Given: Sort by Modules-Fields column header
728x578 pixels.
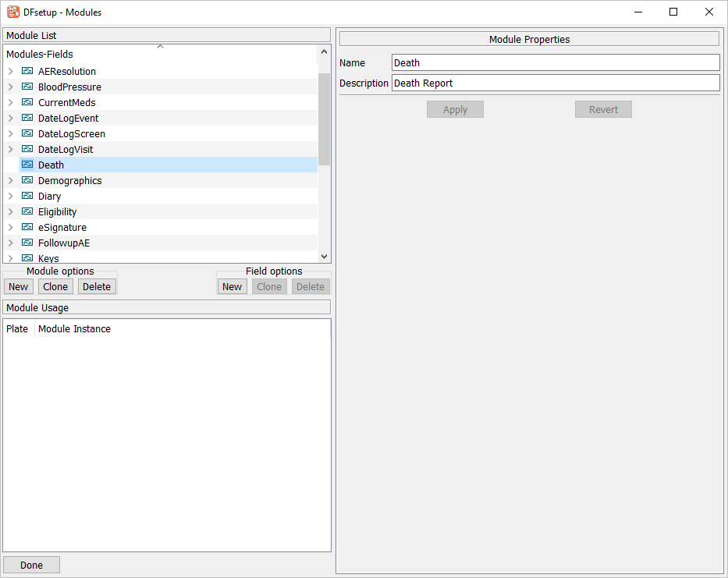Looking at the screenshot, I should point(160,54).
